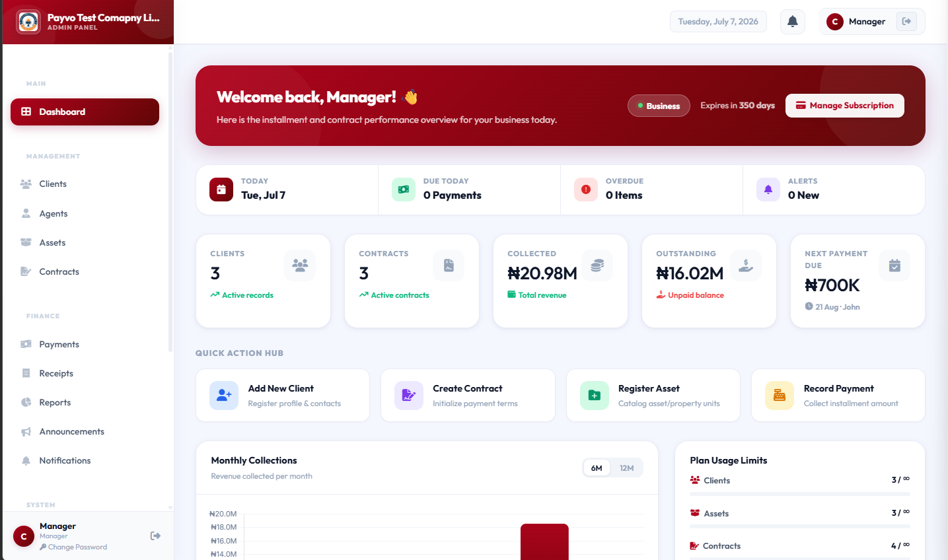948x560 pixels.
Task: Open Contracts from the sidebar
Action: (85, 271)
